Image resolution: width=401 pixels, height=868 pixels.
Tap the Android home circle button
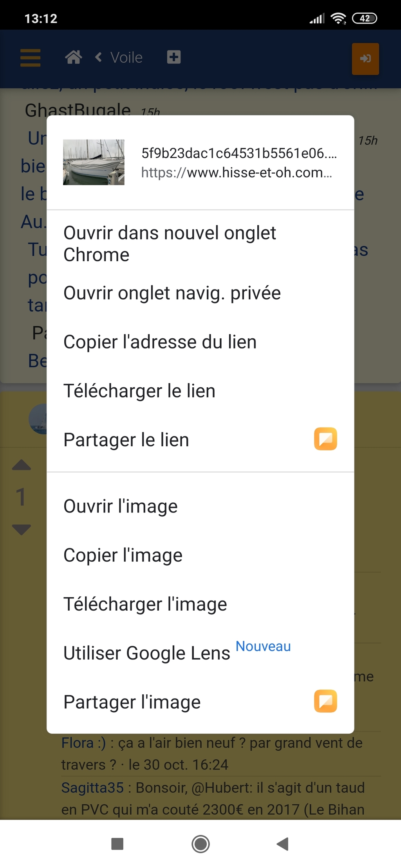point(200,844)
